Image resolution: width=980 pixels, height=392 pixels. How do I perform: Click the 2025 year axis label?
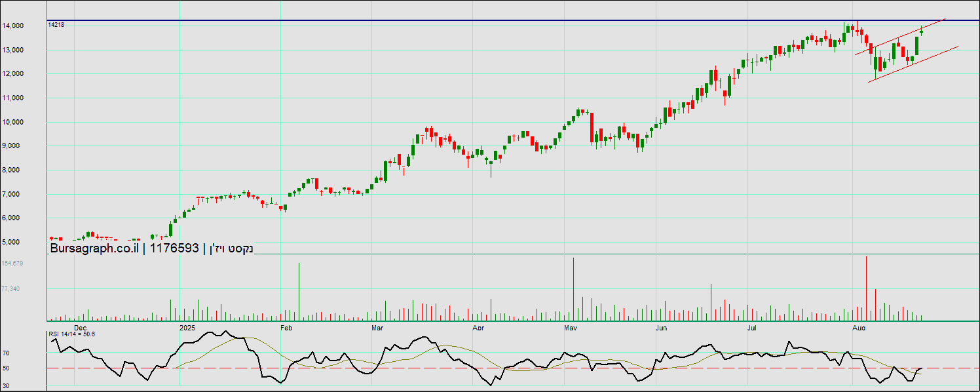187,327
